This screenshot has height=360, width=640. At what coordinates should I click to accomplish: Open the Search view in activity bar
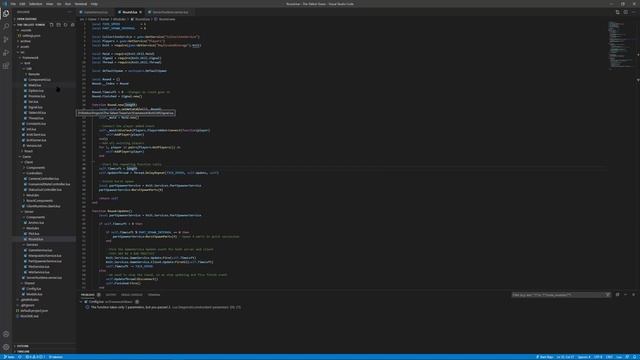coord(6,27)
